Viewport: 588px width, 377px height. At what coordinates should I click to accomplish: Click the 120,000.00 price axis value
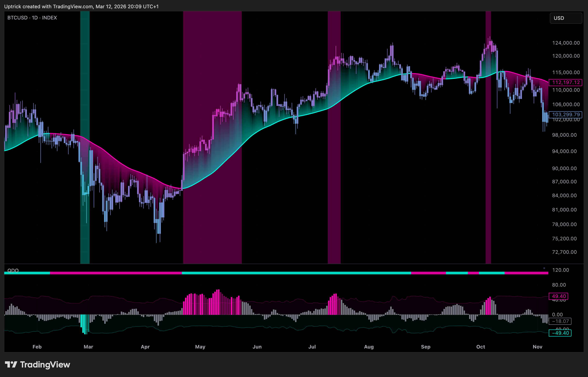pos(566,56)
